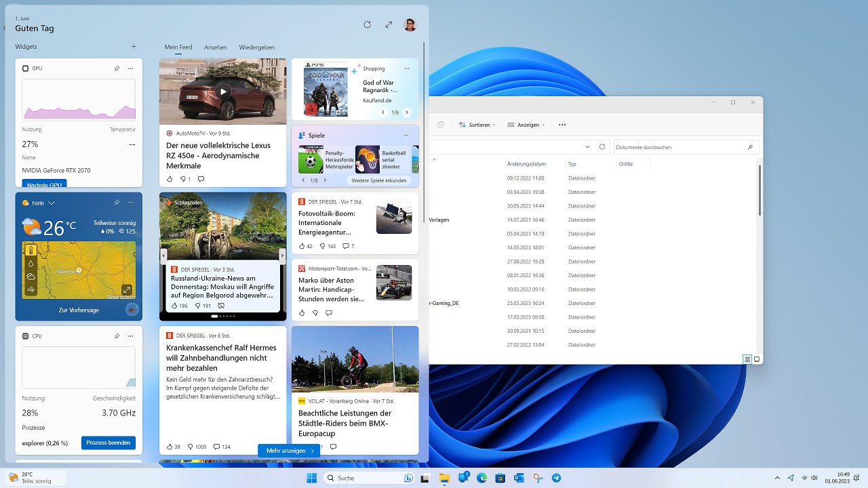Switch Explorer to large thumbnails view
868x488 pixels.
[x=757, y=359]
